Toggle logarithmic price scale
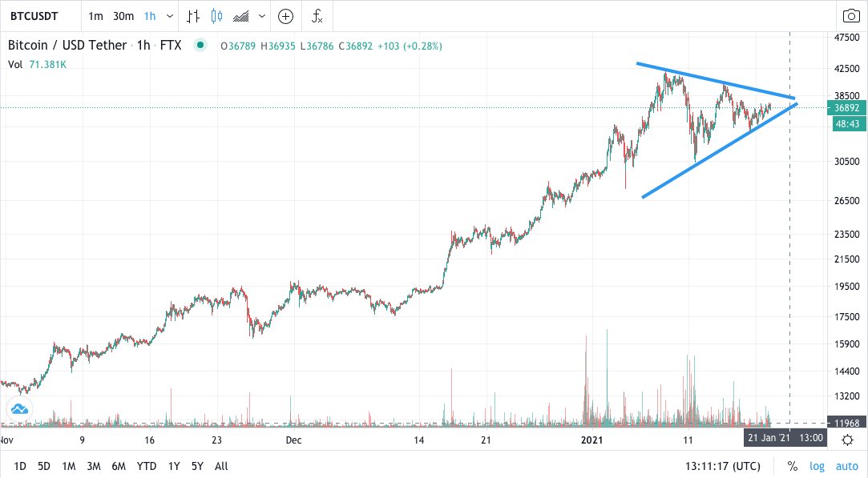This screenshot has width=868, height=478. coord(817,466)
